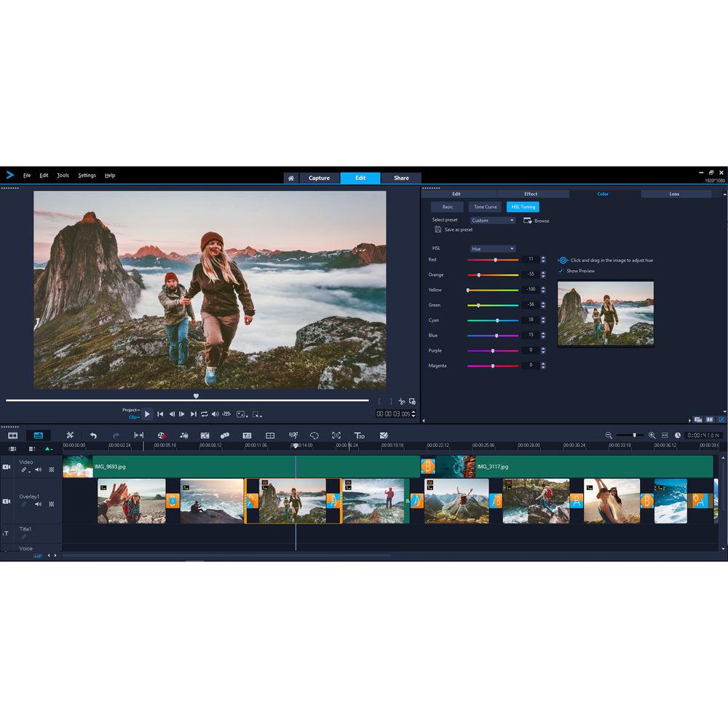728x728 pixels.
Task: Open the Sound Mixer tool
Action: [x=185, y=435]
